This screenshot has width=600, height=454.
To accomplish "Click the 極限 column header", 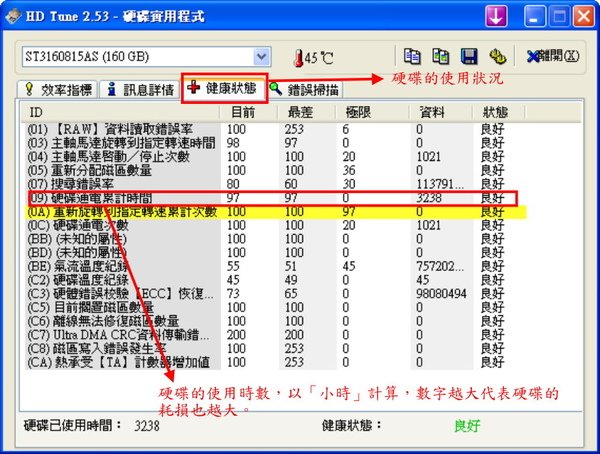I will (372, 112).
